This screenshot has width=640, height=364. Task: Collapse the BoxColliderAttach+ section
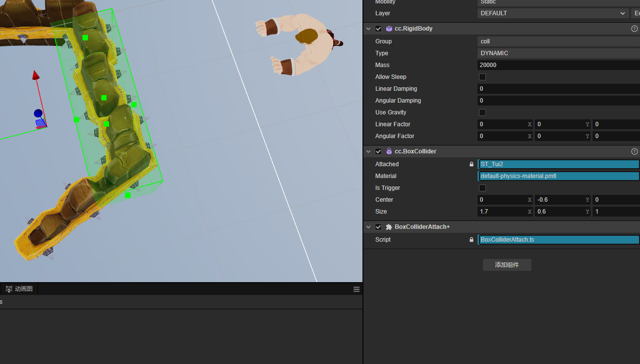click(368, 227)
